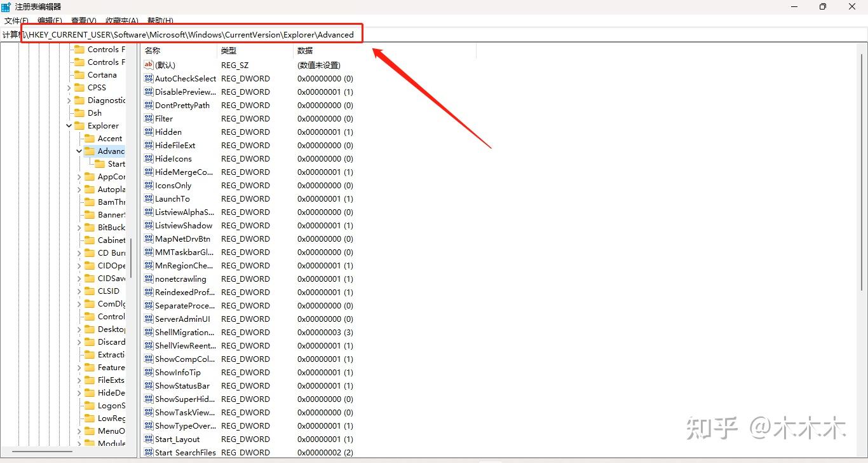Click the icon of the (默认) string value
This screenshot has width=868, height=463.
[149, 65]
